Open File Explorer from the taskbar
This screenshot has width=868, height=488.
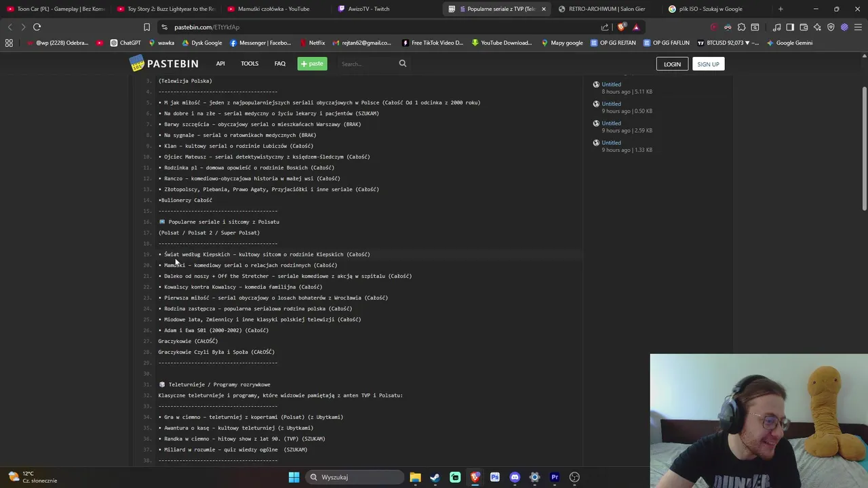pos(415,477)
